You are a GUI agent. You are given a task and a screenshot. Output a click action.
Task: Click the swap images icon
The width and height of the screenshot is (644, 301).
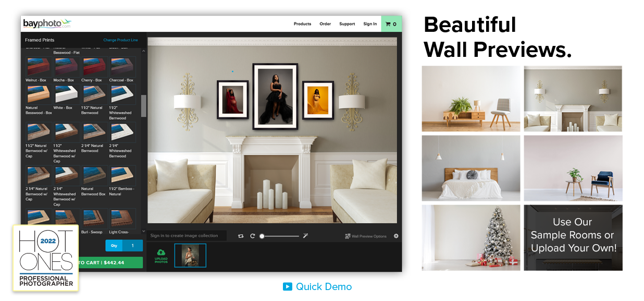[x=241, y=236]
